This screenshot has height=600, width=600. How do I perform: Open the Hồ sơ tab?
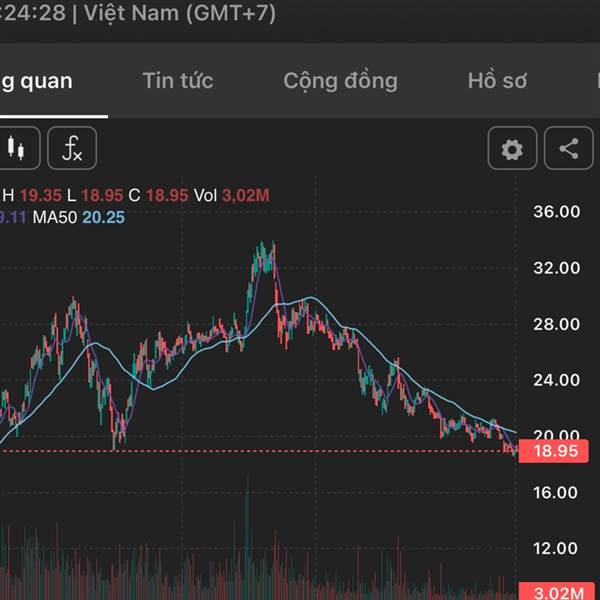[x=497, y=81]
